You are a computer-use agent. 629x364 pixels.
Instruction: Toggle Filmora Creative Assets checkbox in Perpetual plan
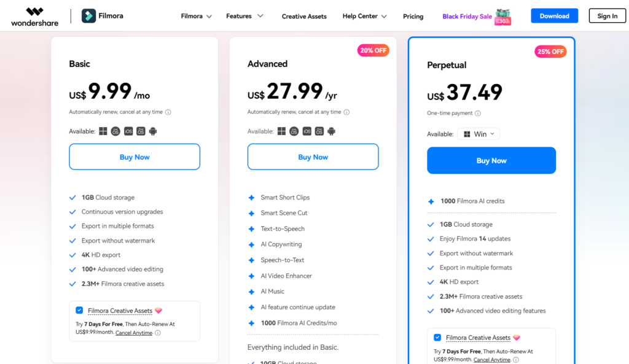437,338
